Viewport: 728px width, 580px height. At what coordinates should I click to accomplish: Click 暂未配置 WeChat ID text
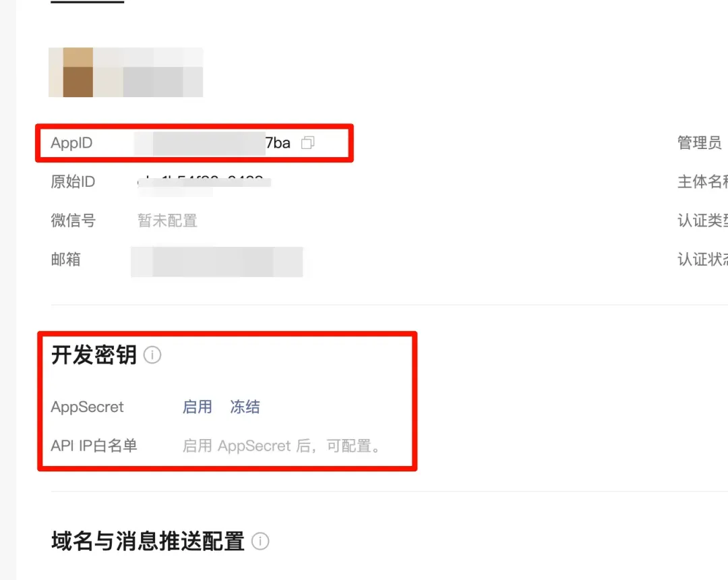(x=168, y=221)
